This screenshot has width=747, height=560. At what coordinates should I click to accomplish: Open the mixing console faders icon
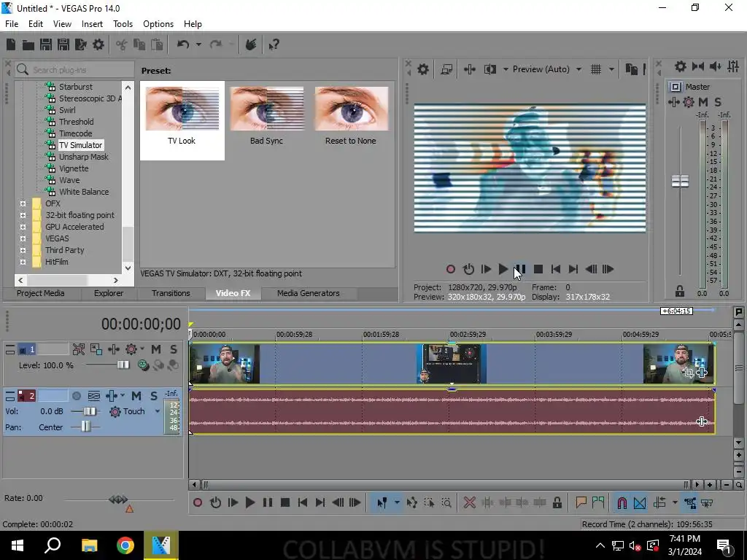(x=733, y=66)
